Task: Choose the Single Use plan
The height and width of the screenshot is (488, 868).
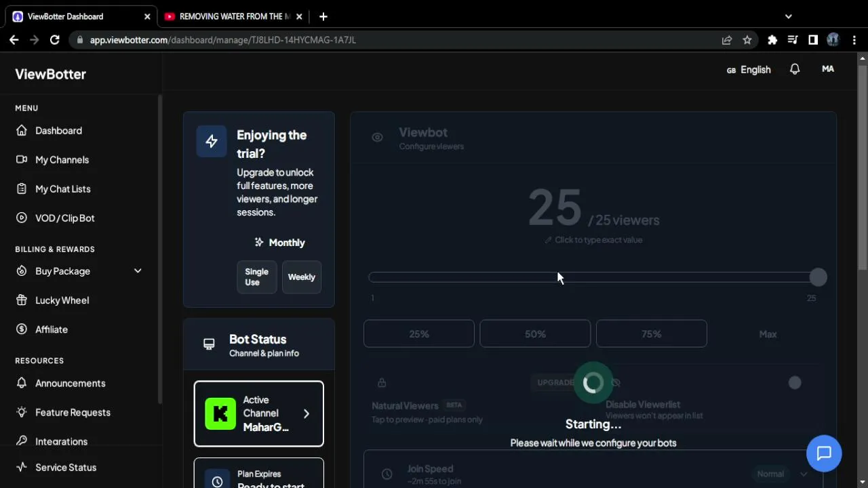Action: 257,277
